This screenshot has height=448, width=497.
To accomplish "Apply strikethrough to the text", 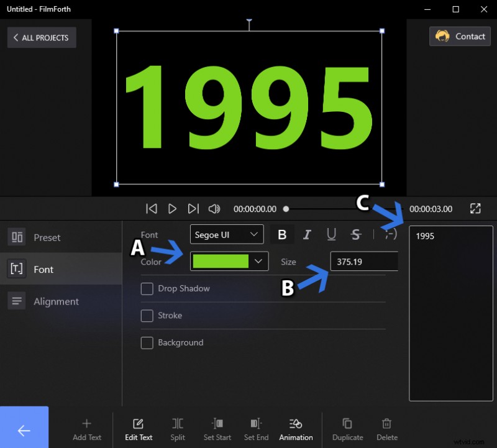I will (355, 234).
